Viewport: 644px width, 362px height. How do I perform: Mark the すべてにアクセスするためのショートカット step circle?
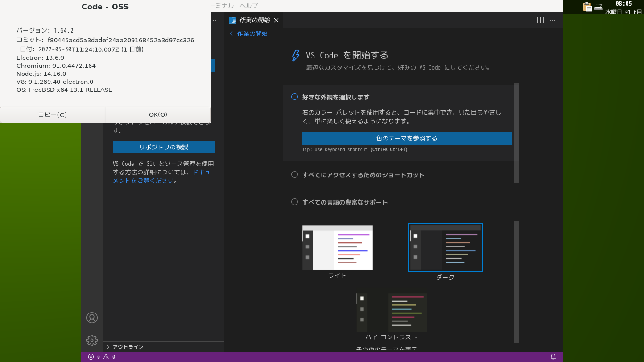pos(295,174)
